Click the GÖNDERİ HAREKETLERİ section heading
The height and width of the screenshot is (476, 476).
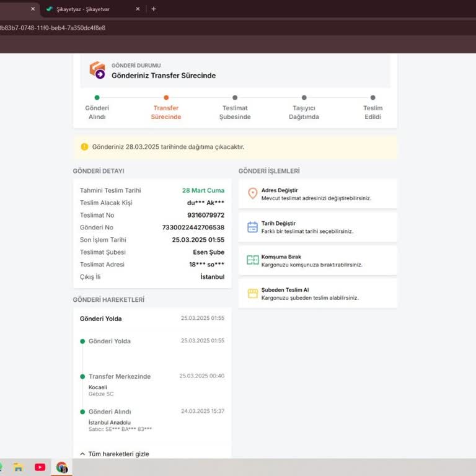[108, 299]
